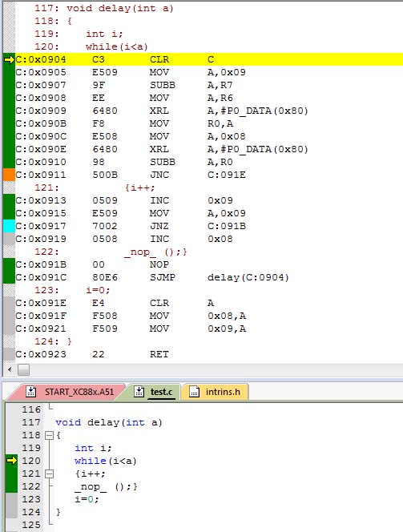Click the cyan marker beside the JNZ instruction at C:0x0917
This screenshot has height=532, width=403.
pos(9,226)
